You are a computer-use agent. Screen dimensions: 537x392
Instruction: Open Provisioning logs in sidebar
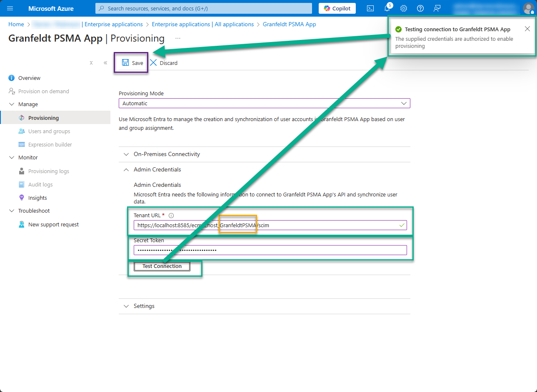click(48, 171)
